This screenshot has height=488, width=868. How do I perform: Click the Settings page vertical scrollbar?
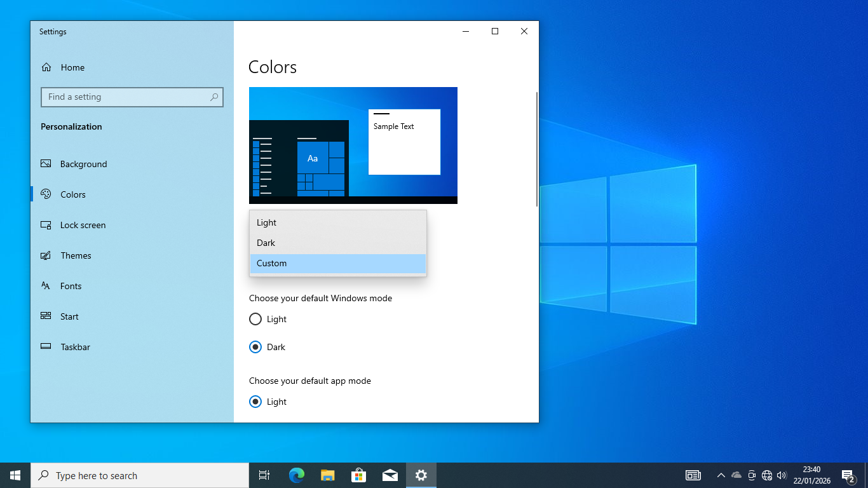tap(537, 149)
